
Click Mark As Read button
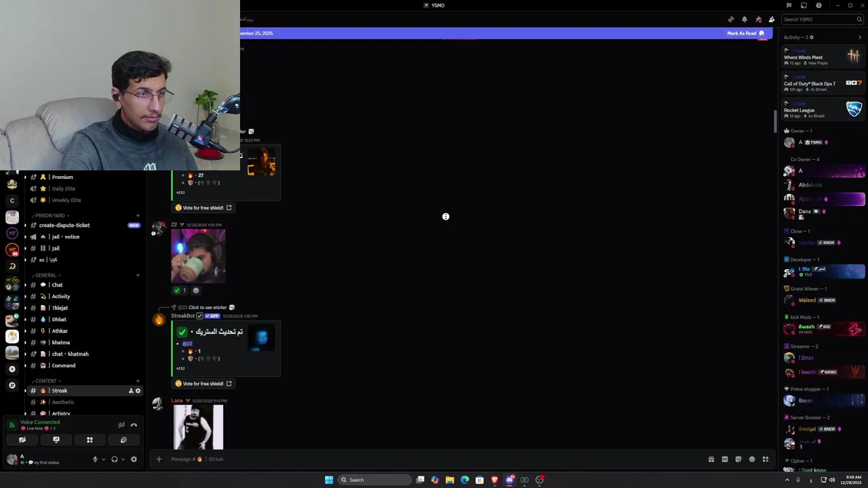tap(745, 33)
